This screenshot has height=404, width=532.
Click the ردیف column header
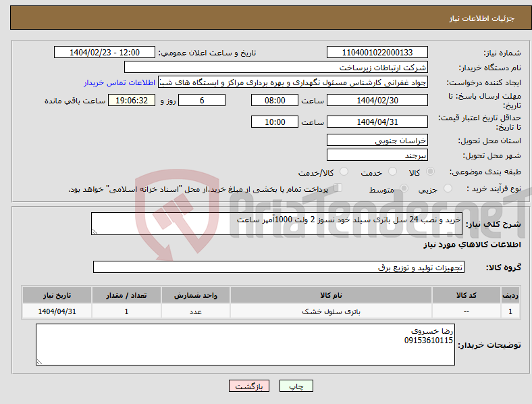510,295
